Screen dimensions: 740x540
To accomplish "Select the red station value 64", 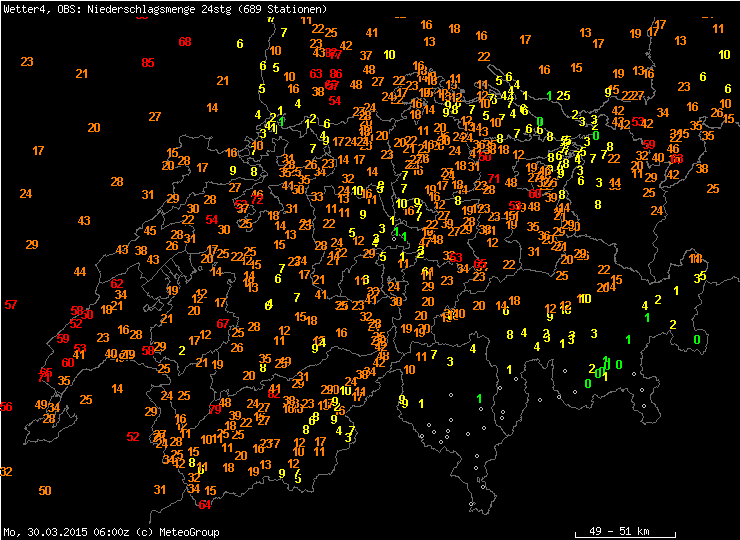I will [204, 505].
